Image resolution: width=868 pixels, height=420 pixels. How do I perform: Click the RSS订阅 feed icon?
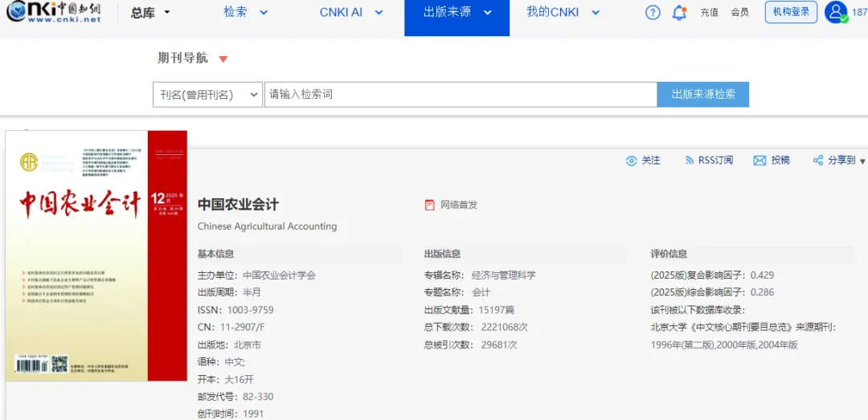(x=690, y=161)
